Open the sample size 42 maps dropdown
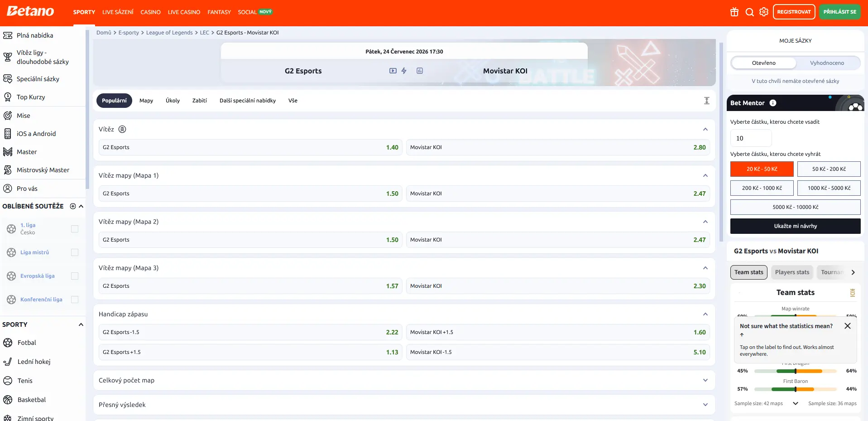This screenshot has width=868, height=421. 796,403
